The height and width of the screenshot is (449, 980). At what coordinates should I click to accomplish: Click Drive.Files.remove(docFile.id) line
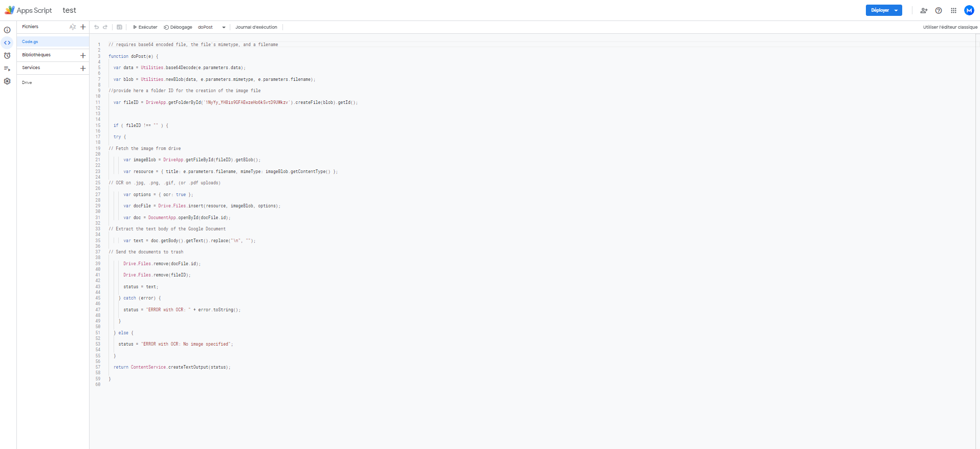click(x=162, y=264)
